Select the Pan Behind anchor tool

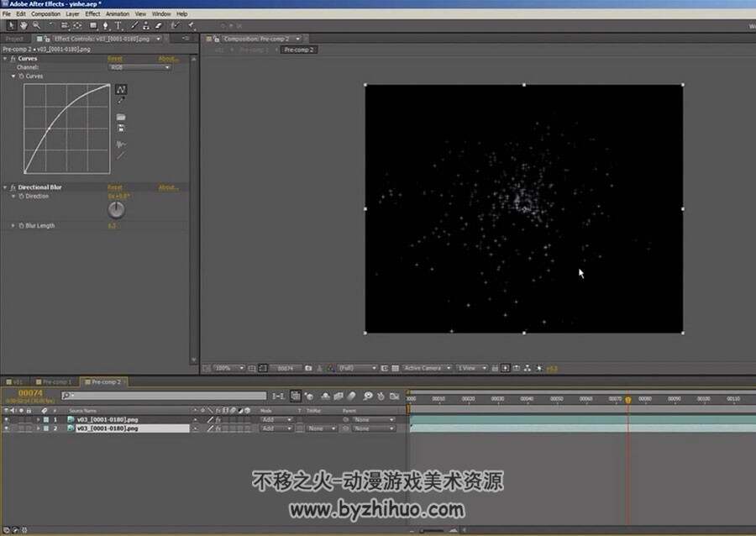77,25
